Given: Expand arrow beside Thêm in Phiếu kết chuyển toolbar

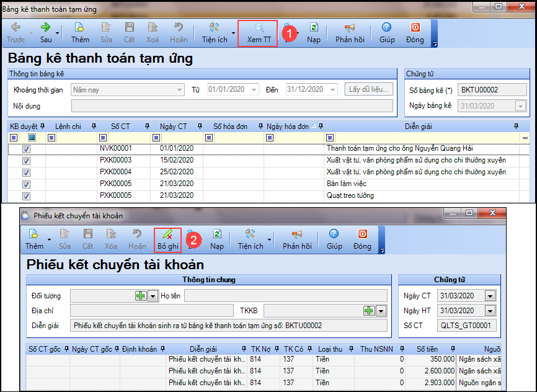Looking at the screenshot, I should click(x=50, y=239).
